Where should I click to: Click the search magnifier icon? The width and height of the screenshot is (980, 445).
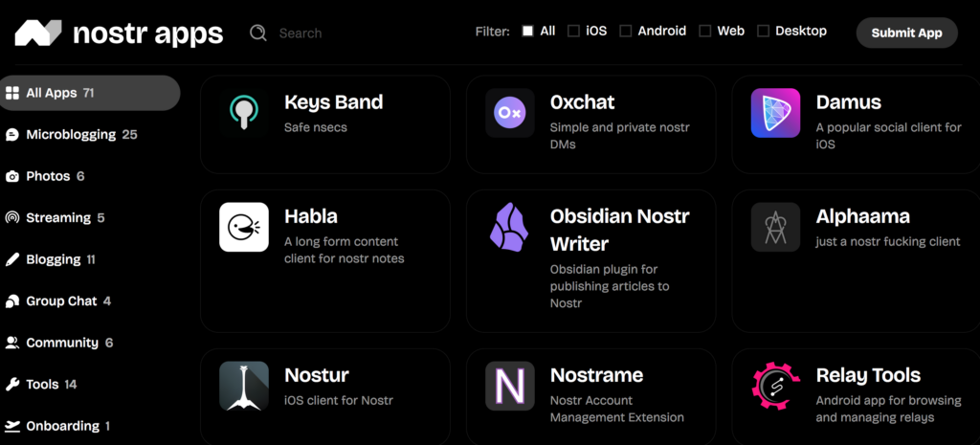257,33
